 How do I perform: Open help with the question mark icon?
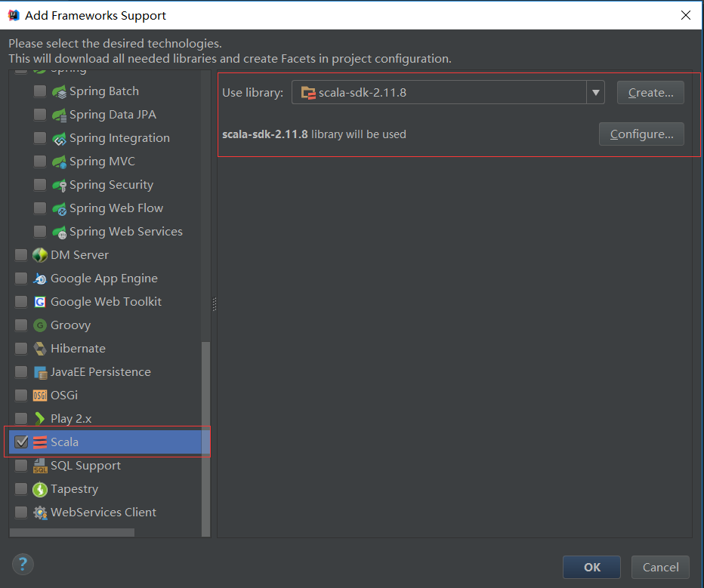coord(23,564)
